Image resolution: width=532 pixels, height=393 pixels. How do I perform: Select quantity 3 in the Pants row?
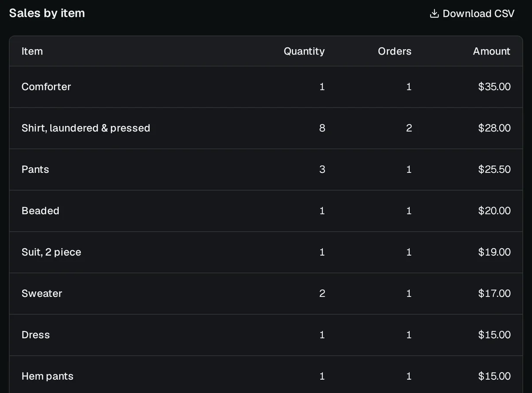pos(322,170)
